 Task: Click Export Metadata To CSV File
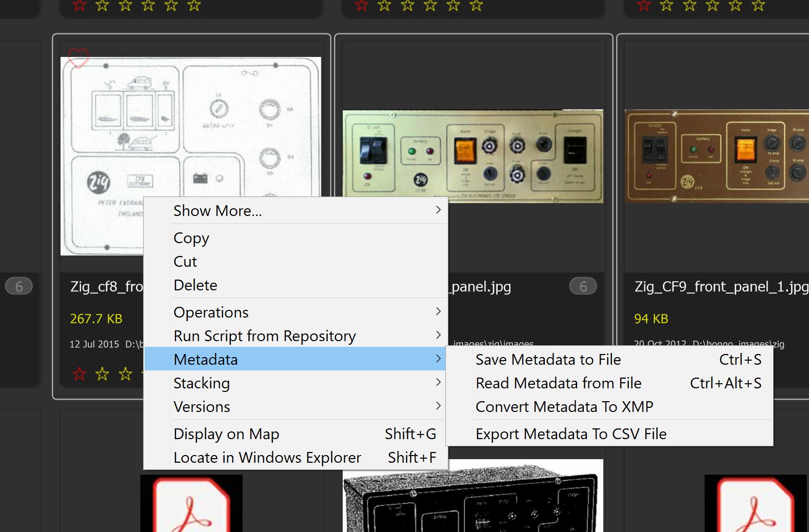pyautogui.click(x=571, y=434)
